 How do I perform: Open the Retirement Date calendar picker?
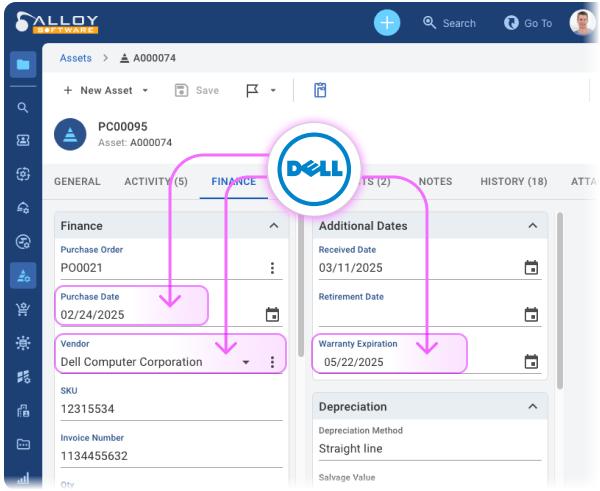tap(531, 315)
